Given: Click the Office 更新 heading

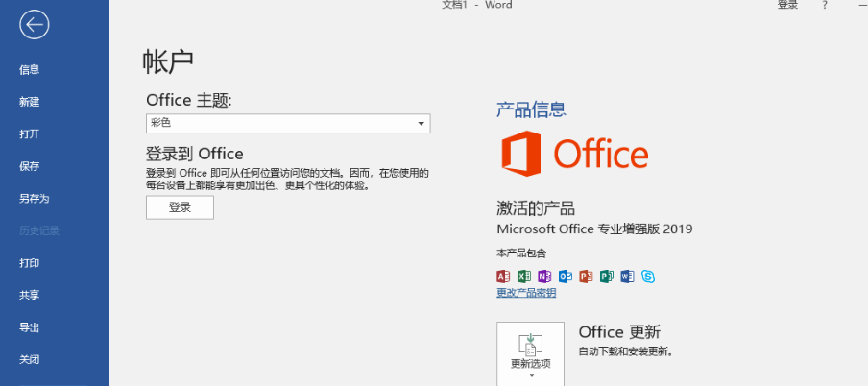Looking at the screenshot, I should click(x=619, y=332).
